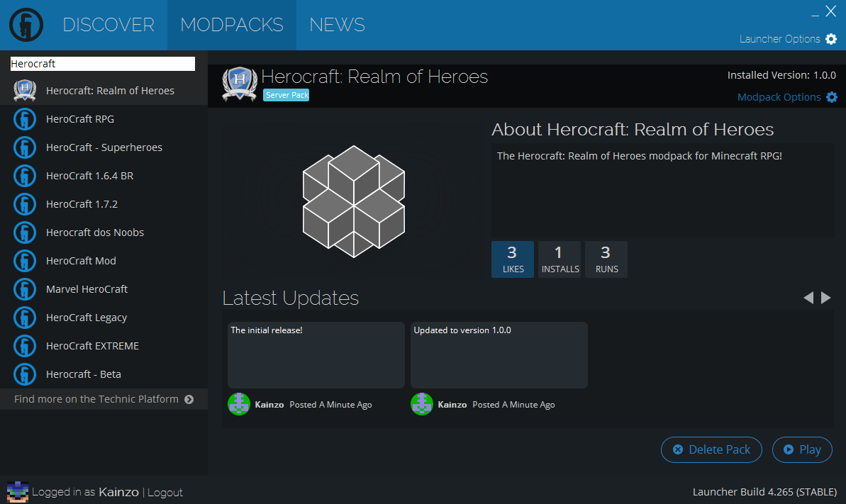Open the Launcher Options gear icon
Viewport: 846px width, 504px height.
[x=831, y=39]
